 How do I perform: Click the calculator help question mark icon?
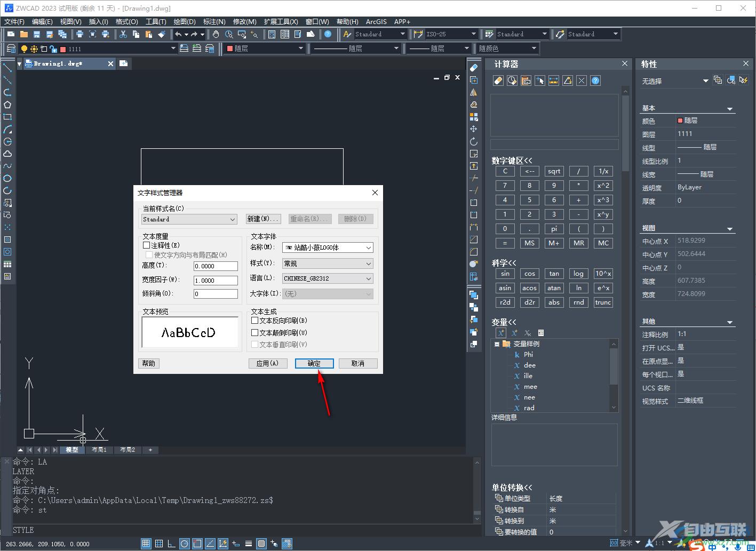click(x=595, y=81)
